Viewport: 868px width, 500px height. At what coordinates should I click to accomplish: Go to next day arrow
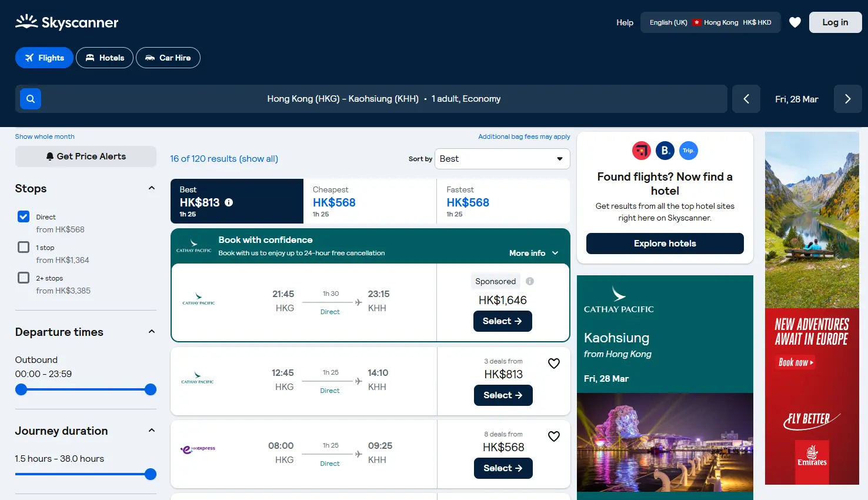pyautogui.click(x=848, y=99)
